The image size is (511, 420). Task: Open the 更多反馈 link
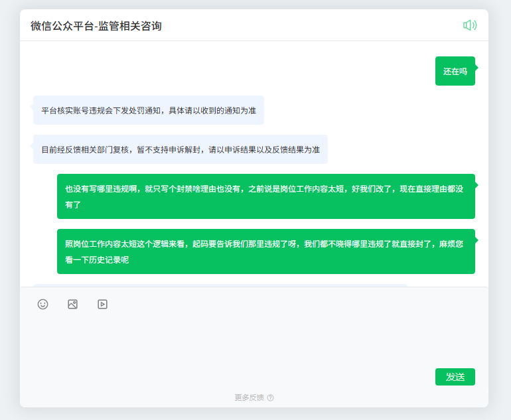249,397
